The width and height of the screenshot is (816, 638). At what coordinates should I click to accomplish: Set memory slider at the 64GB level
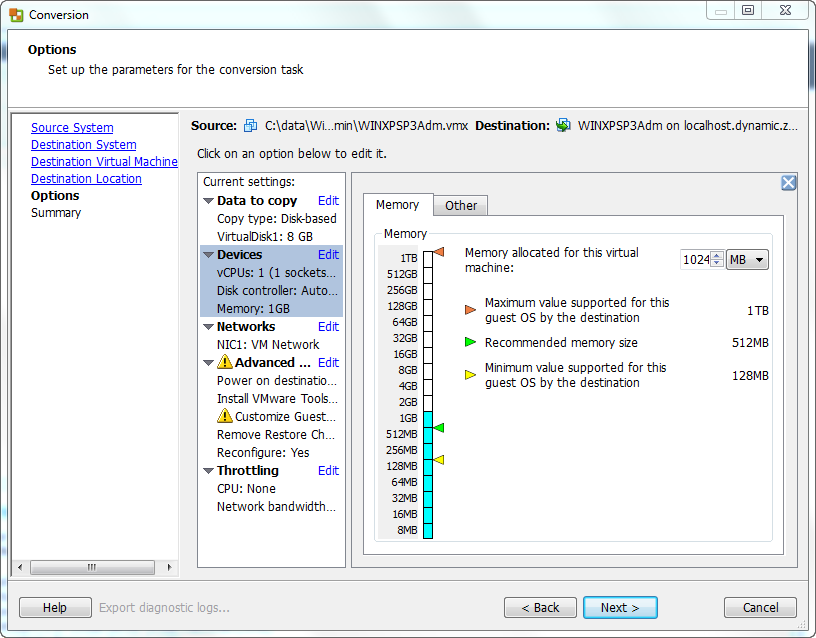pyautogui.click(x=428, y=322)
